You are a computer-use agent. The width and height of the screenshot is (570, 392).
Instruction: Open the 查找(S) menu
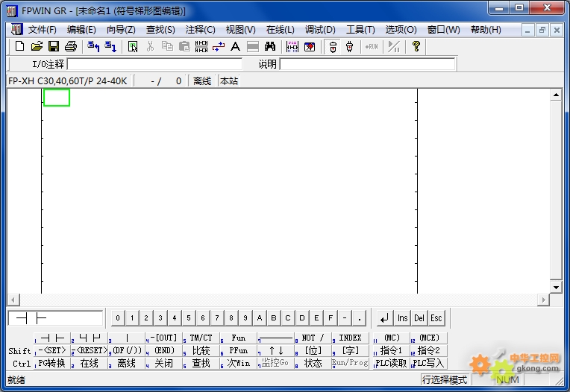coord(160,29)
